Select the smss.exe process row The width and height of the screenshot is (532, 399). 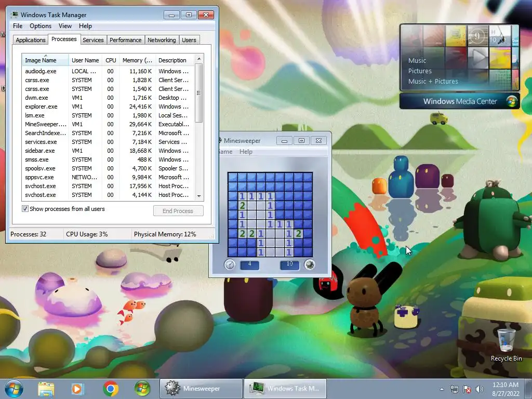tap(108, 159)
